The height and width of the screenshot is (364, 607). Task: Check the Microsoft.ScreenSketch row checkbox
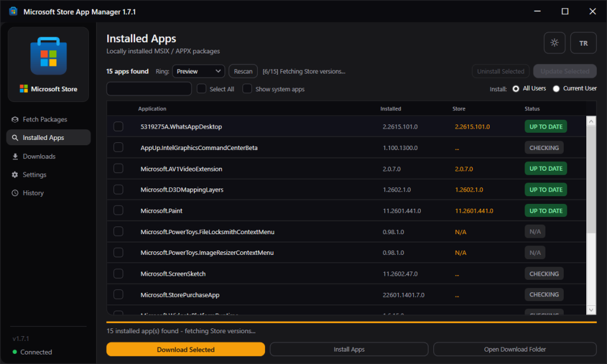[x=118, y=273]
